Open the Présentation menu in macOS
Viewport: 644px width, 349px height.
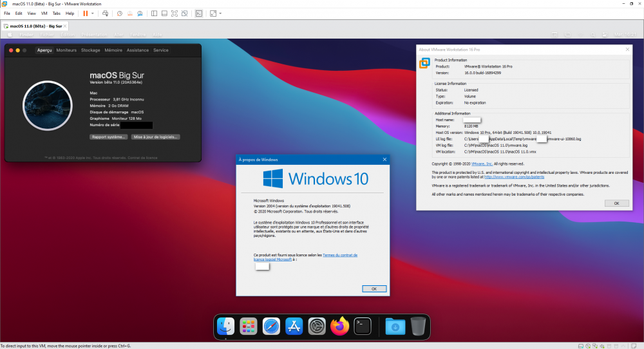[94, 35]
